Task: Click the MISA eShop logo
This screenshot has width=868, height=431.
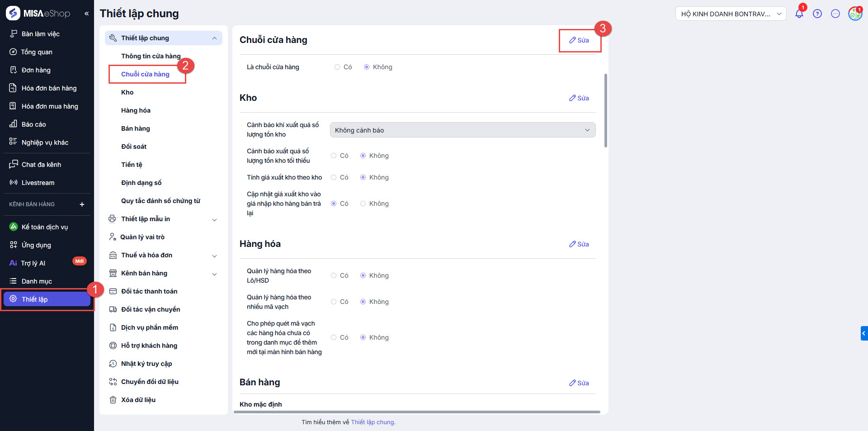Action: coord(38,14)
